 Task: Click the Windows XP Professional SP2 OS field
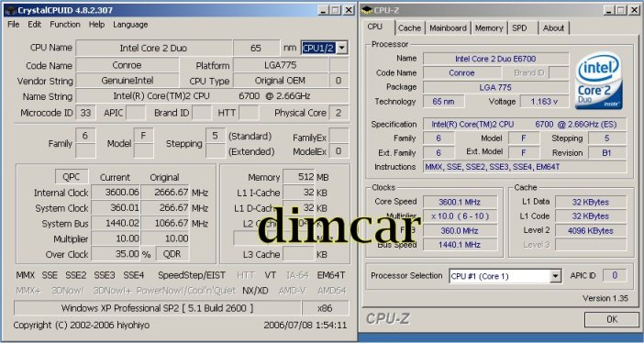157,308
